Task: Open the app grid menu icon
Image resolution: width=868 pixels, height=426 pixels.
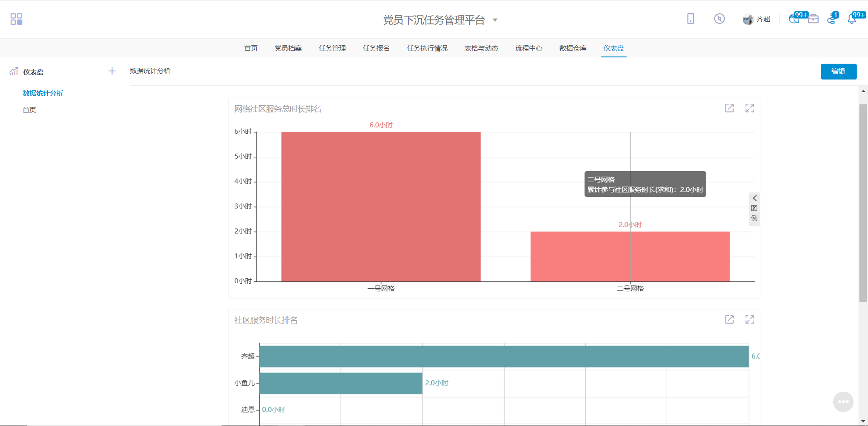Action: (x=16, y=19)
